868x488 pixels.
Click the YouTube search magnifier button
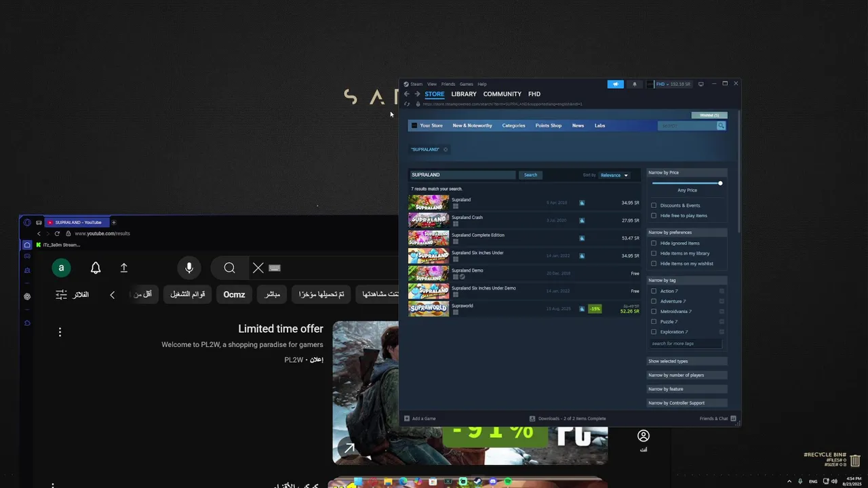tap(229, 268)
